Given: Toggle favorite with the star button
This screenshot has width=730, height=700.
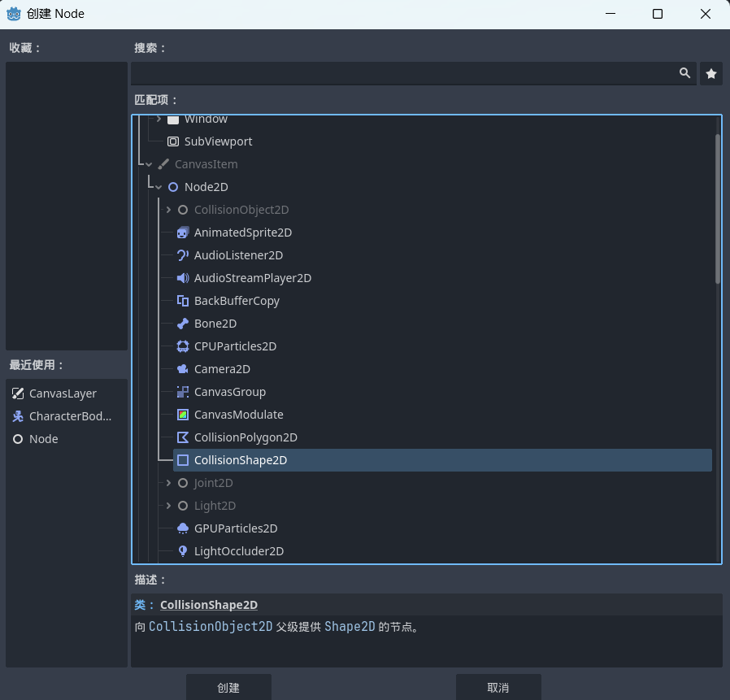Looking at the screenshot, I should pos(711,73).
